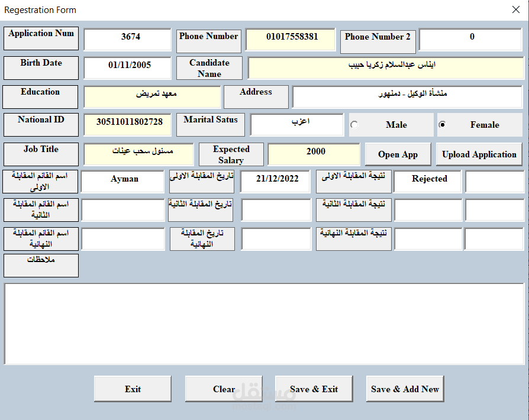Click the اسم القائم المقابلة الاولى label
Viewport: 529px width, 420px height.
coord(40,182)
